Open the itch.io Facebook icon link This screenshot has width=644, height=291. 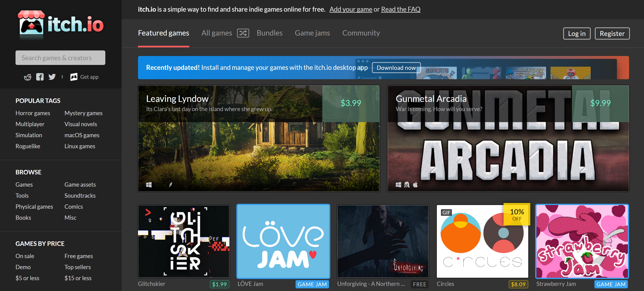click(x=40, y=77)
